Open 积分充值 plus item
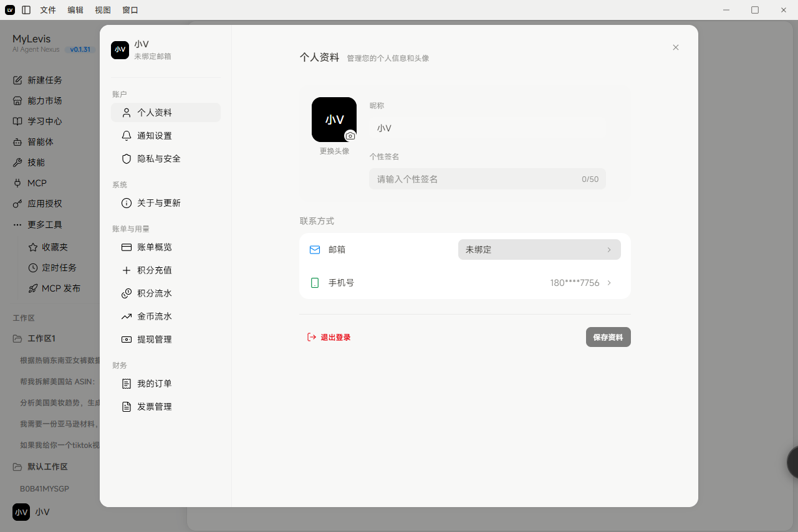The image size is (798, 532). point(166,270)
